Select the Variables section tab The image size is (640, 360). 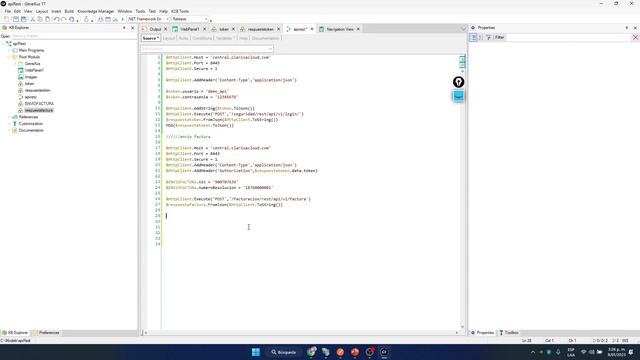point(225,38)
